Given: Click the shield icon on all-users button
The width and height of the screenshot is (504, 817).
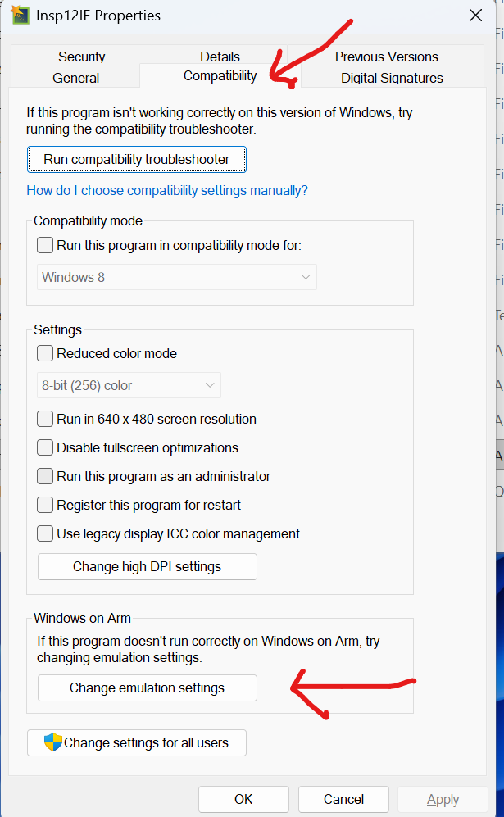Looking at the screenshot, I should click(x=53, y=743).
